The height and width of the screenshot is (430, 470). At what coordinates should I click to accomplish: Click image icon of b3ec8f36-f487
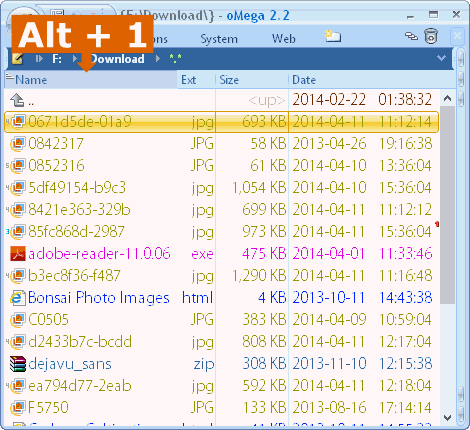[x=18, y=276]
